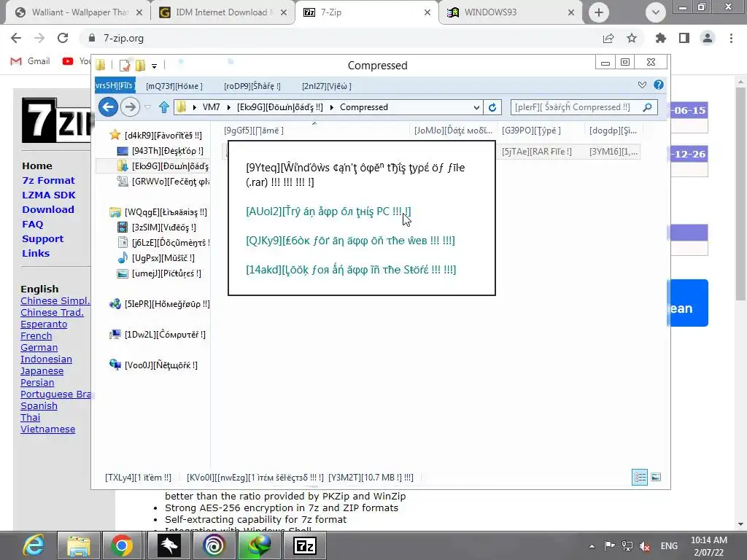Toggle Chrome side panel icon
747x560 pixels.
[x=684, y=38]
